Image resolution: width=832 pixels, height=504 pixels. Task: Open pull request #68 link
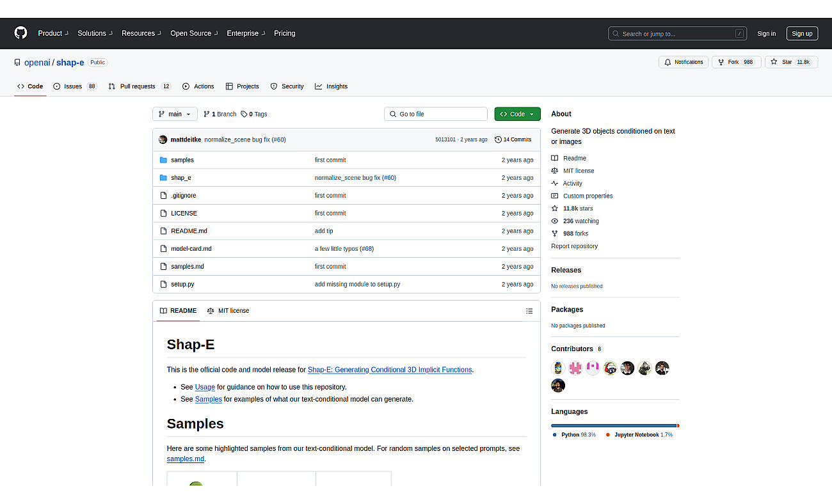[x=366, y=249]
